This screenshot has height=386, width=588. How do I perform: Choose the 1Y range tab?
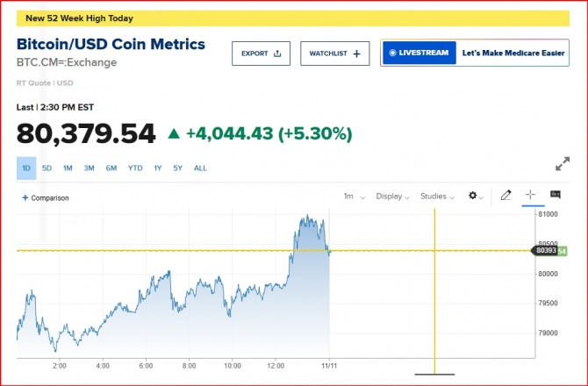[158, 168]
